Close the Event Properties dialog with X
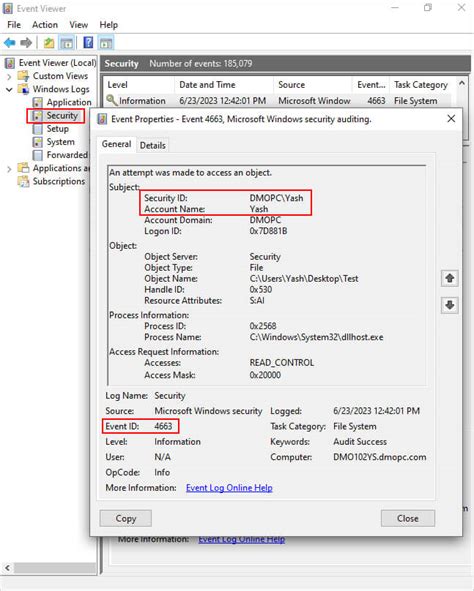This screenshot has height=591, width=474. click(451, 119)
